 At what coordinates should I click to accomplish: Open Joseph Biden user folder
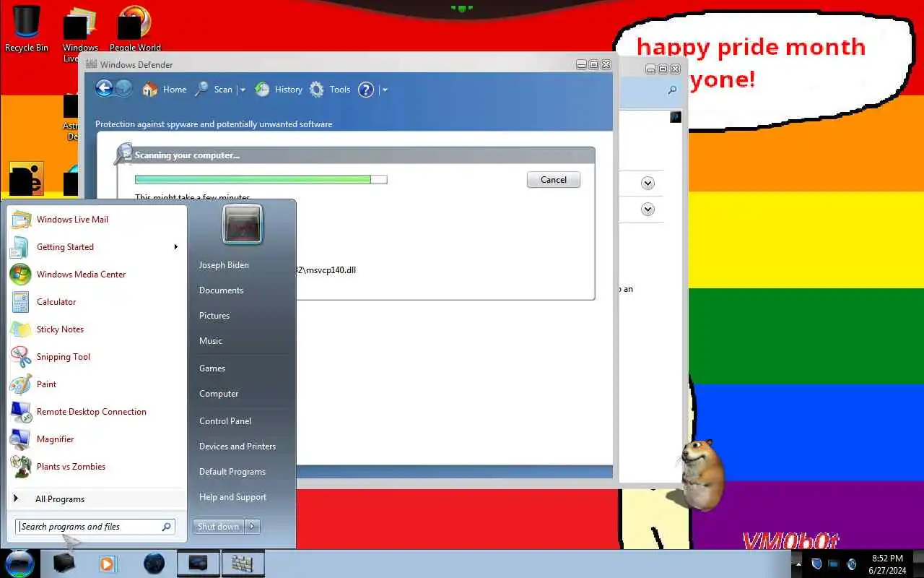click(x=224, y=265)
